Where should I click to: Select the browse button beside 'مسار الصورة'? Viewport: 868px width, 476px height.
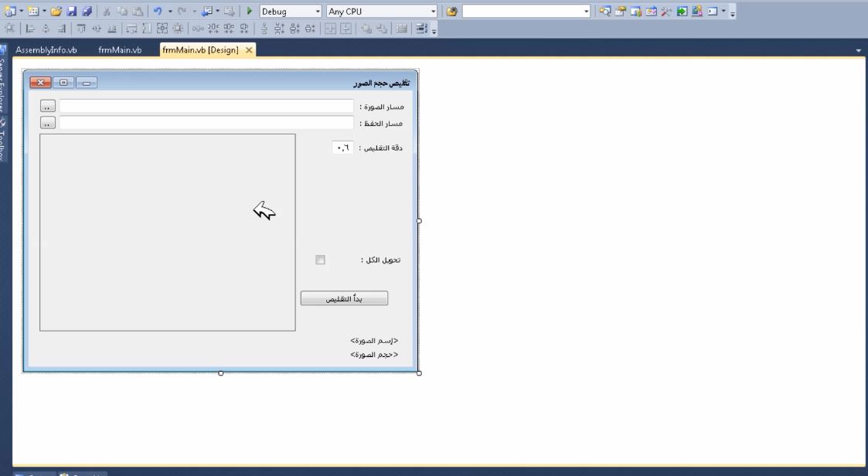pos(48,107)
